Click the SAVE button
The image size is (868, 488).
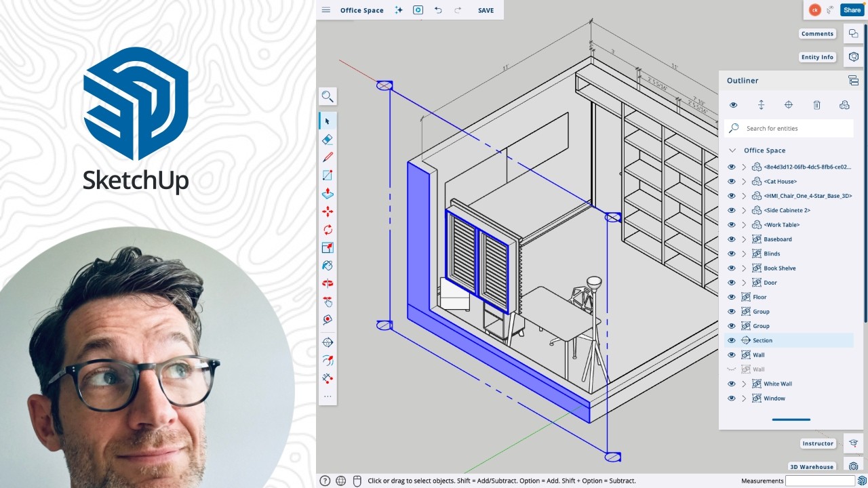click(486, 10)
